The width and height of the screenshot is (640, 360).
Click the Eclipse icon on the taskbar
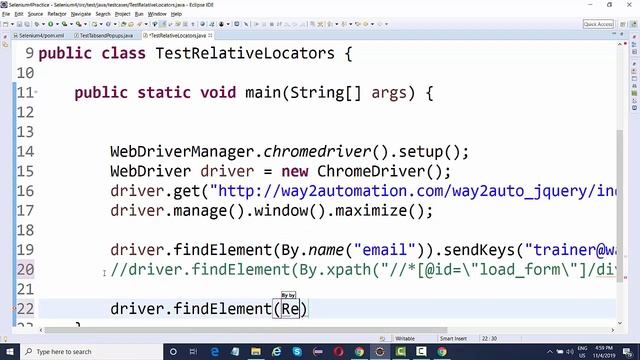[380, 351]
